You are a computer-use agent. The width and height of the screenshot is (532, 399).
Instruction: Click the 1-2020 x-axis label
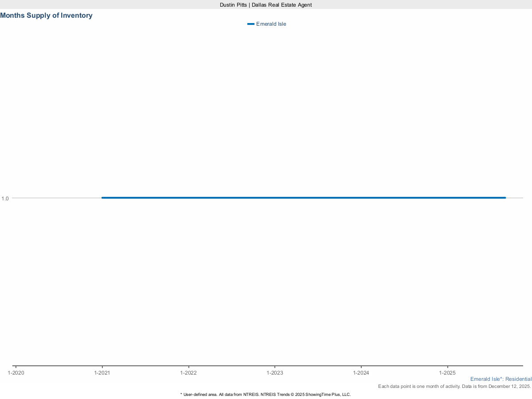[x=16, y=373]
